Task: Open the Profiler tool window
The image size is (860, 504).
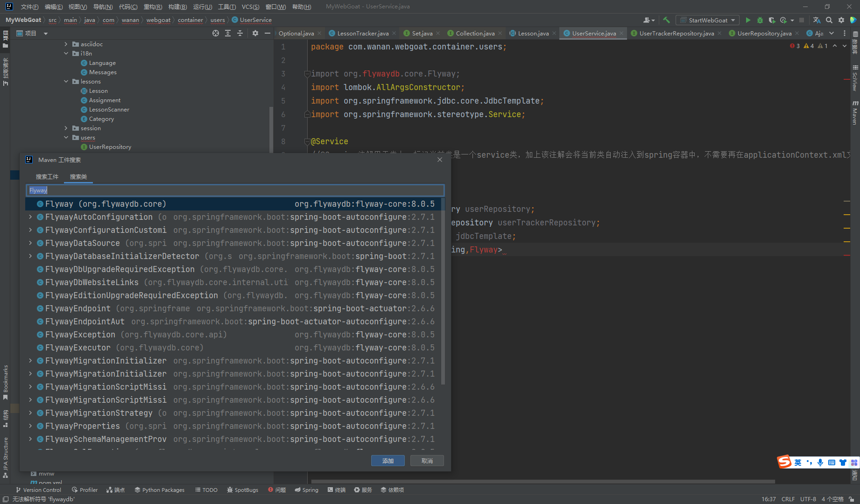Action: 85,490
